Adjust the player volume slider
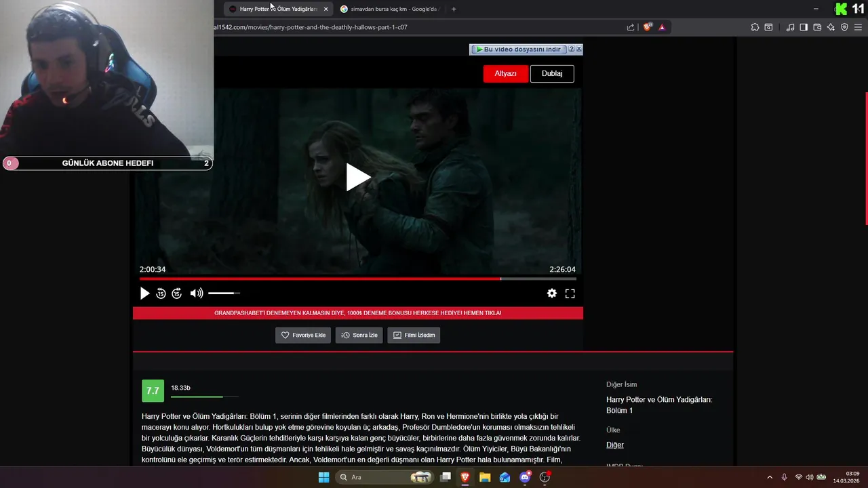 click(224, 293)
